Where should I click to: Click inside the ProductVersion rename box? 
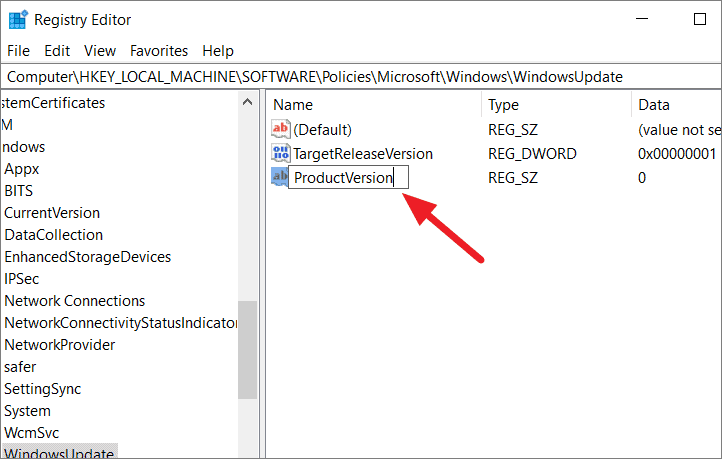coord(348,177)
